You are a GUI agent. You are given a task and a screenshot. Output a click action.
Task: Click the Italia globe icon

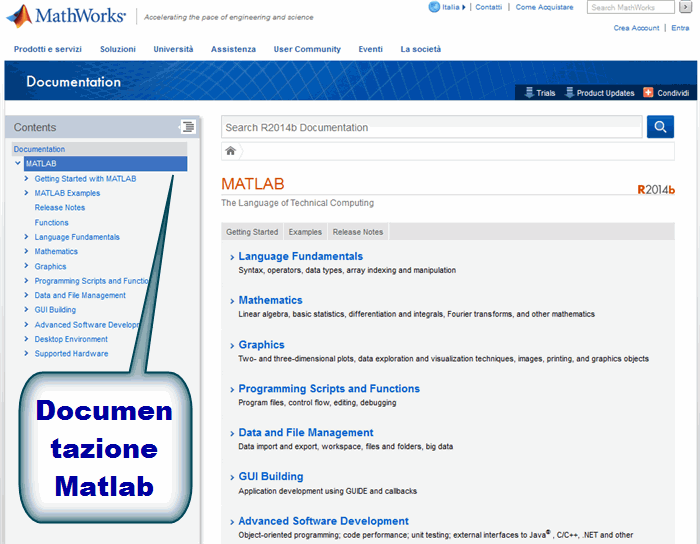click(x=434, y=7)
